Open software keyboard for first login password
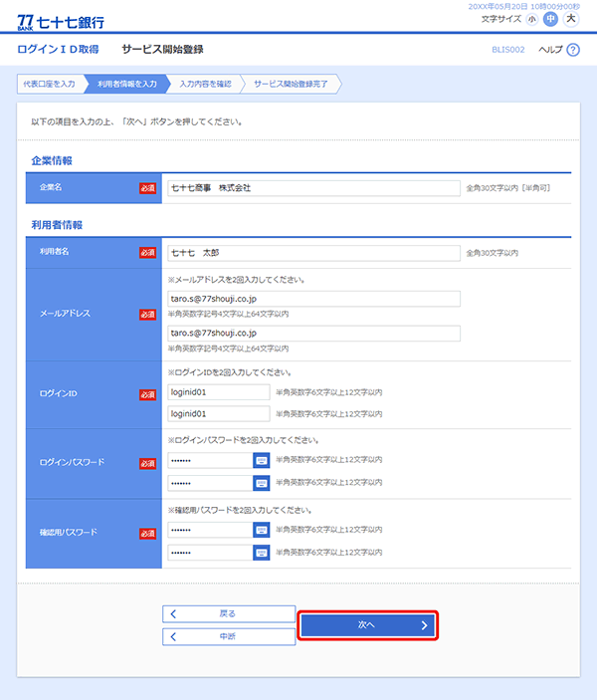This screenshot has height=700, width=597. pos(261,460)
